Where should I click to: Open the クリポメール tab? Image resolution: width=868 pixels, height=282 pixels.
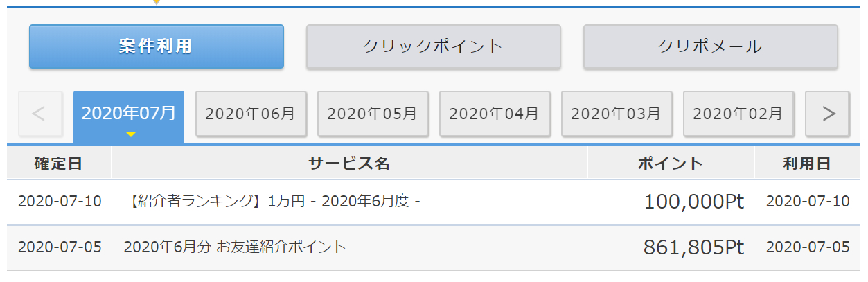710,46
